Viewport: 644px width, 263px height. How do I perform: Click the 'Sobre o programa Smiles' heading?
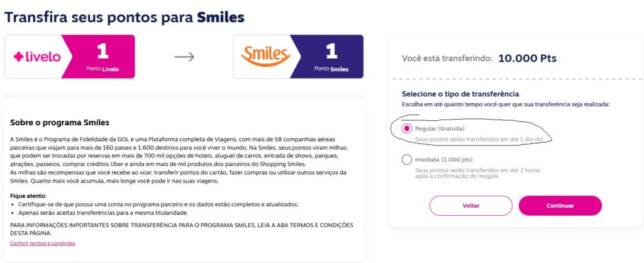tap(60, 123)
